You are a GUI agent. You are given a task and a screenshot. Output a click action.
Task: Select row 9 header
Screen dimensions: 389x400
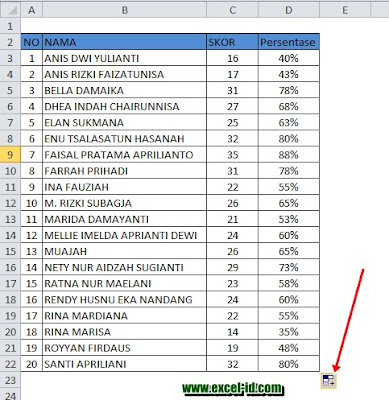click(10, 155)
